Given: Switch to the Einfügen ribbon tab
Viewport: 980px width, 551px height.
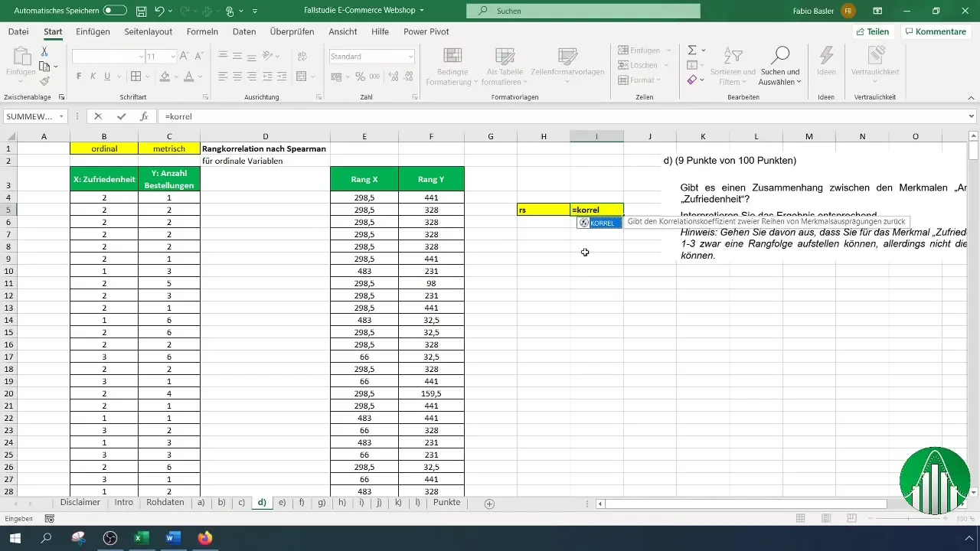Looking at the screenshot, I should [93, 31].
